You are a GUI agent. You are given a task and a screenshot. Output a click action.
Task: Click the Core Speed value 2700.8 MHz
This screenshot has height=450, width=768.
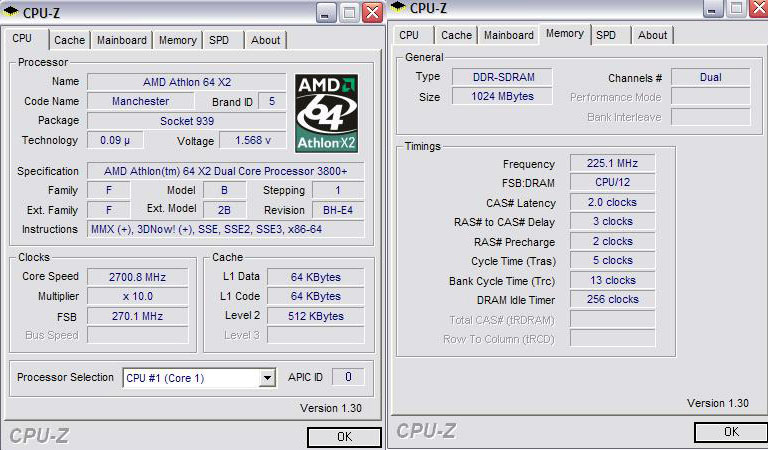click(138, 277)
